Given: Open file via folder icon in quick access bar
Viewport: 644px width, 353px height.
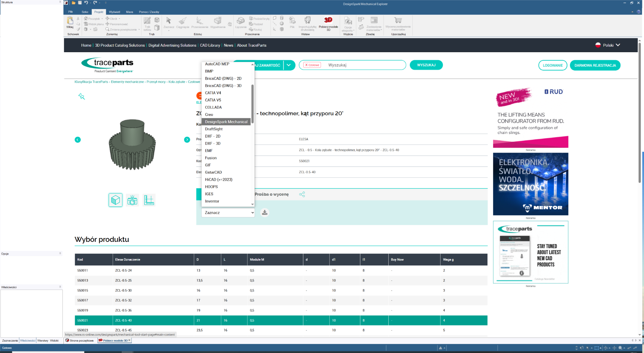Looking at the screenshot, I should point(73,3).
